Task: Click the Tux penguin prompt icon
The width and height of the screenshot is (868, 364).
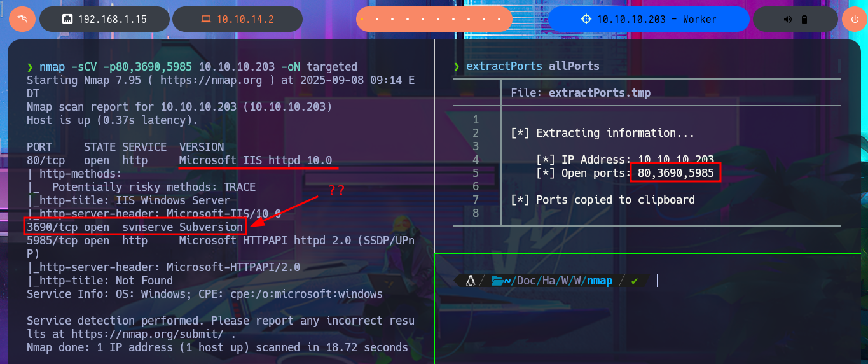Action: tap(471, 281)
